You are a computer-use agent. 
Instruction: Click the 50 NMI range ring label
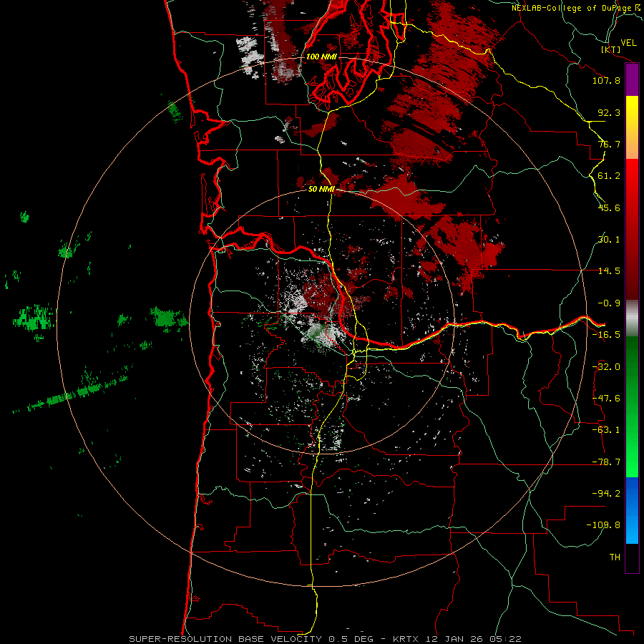(321, 189)
